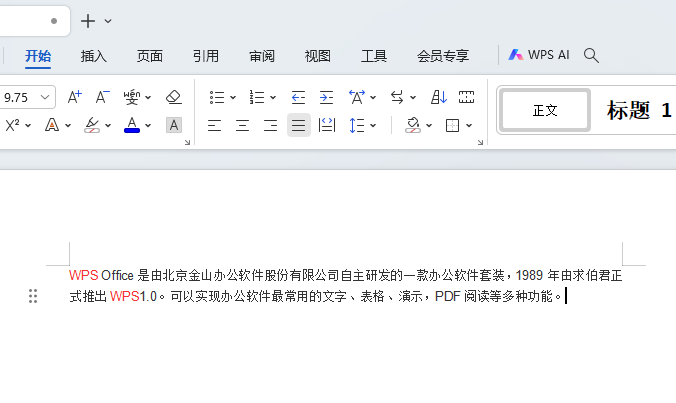Click the paragraph drag handle dots
Screen dimensions: 676x403
click(33, 296)
